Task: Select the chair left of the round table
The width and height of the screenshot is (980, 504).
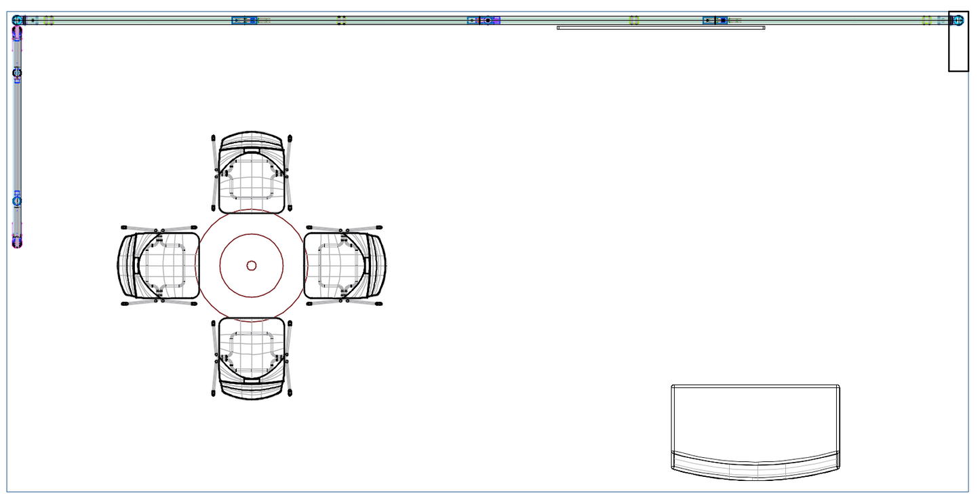Action: tap(159, 265)
